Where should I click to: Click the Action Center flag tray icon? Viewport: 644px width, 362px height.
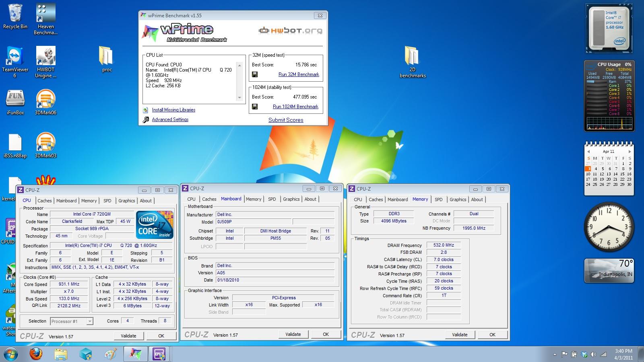pos(565,354)
